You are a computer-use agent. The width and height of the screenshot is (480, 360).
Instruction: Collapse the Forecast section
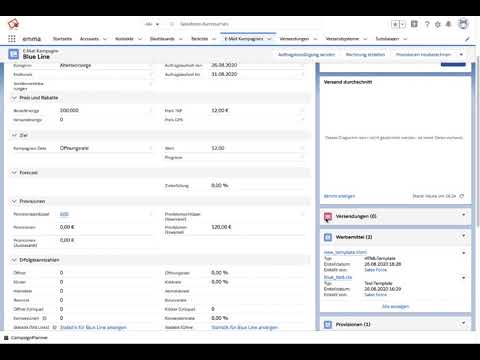click(14, 173)
